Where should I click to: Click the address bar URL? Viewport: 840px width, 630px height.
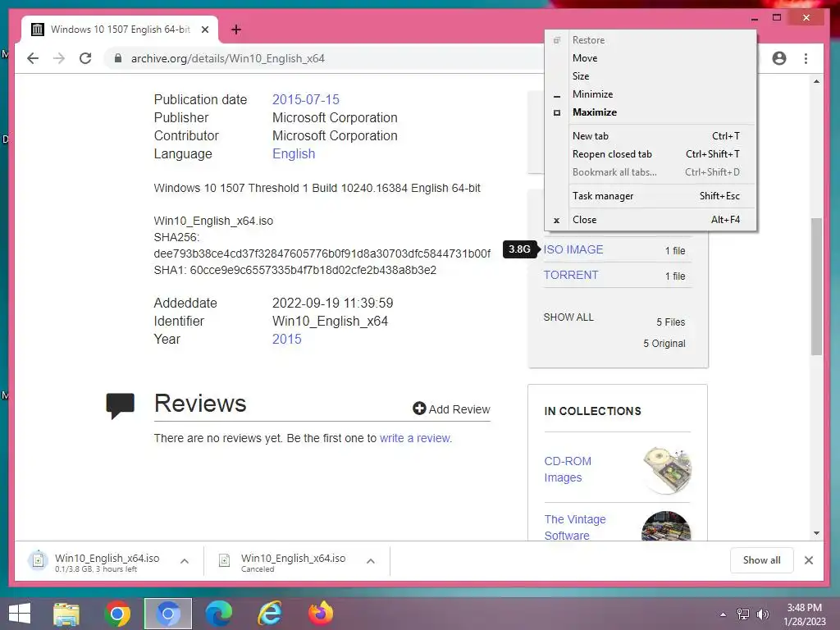click(228, 58)
